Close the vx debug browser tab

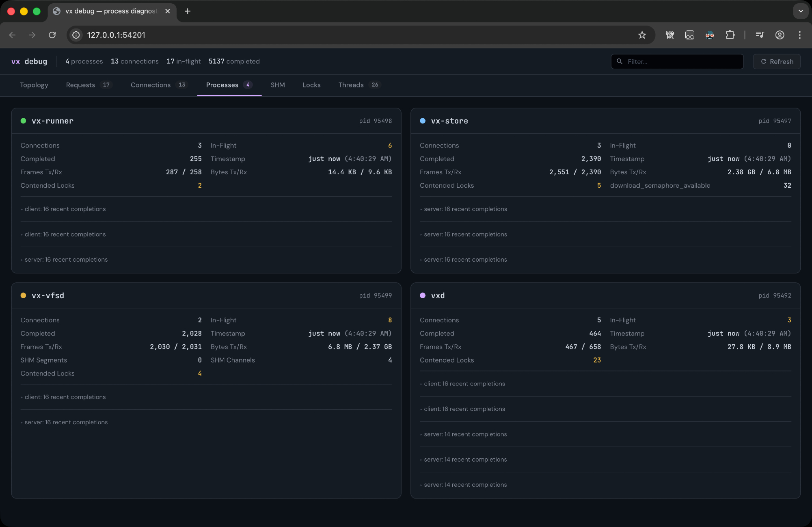coord(168,11)
